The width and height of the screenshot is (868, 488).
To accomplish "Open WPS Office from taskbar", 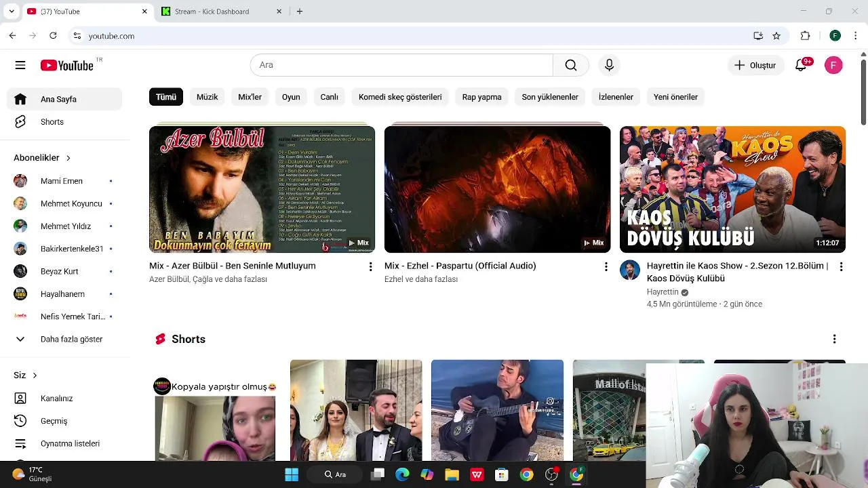I will pyautogui.click(x=477, y=474).
